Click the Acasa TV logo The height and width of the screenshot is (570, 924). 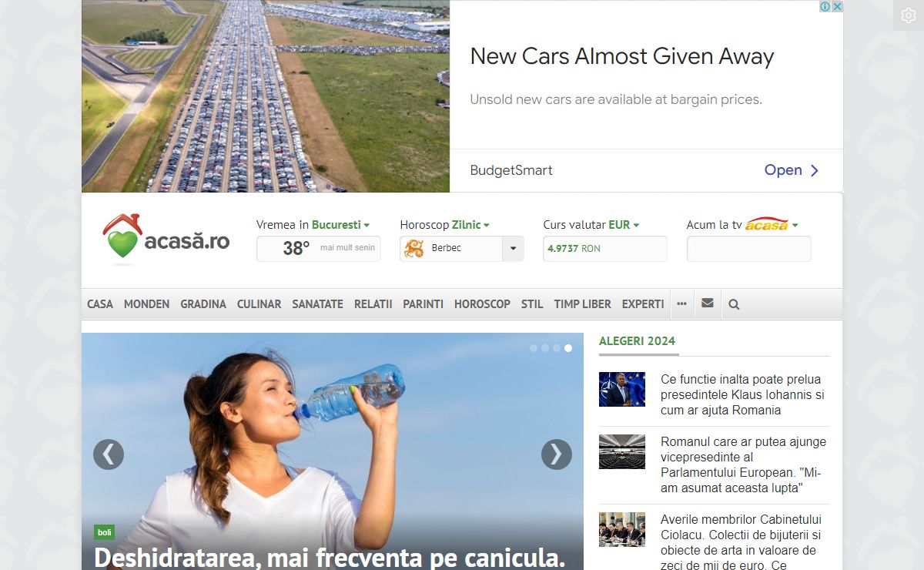[x=767, y=224]
